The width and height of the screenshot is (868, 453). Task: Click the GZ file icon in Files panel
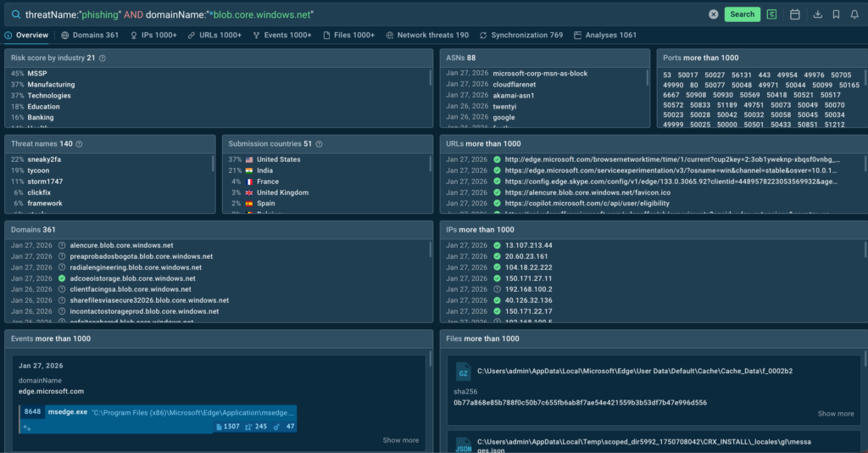(x=463, y=372)
